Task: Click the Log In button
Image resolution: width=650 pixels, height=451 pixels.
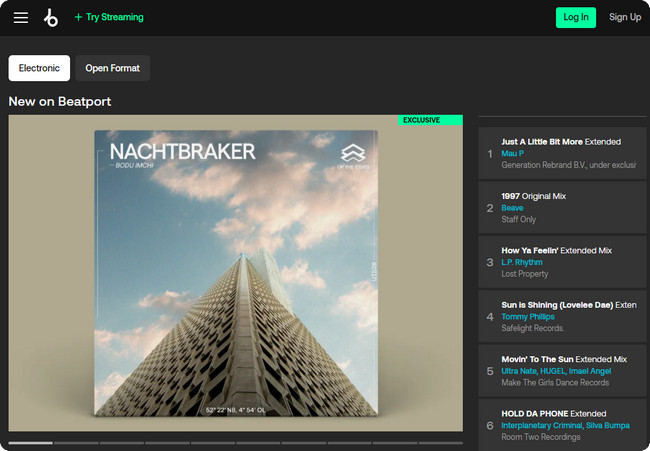Action: [x=576, y=17]
